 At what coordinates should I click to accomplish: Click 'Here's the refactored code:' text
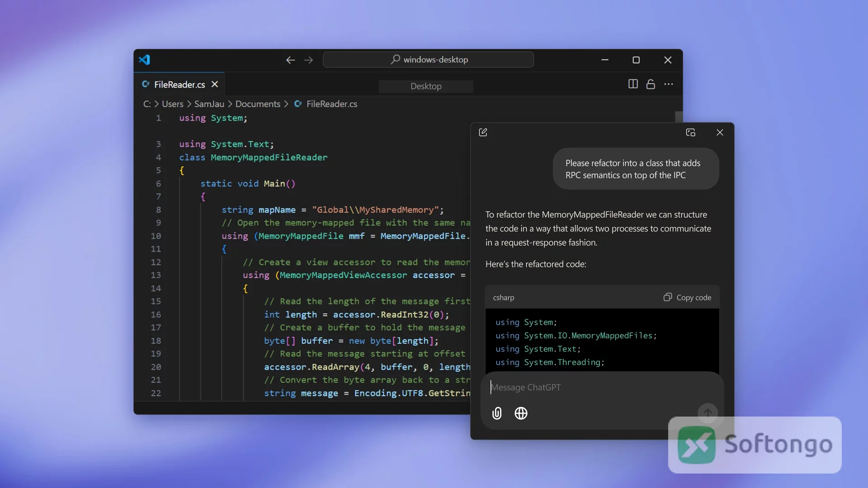pyautogui.click(x=536, y=264)
